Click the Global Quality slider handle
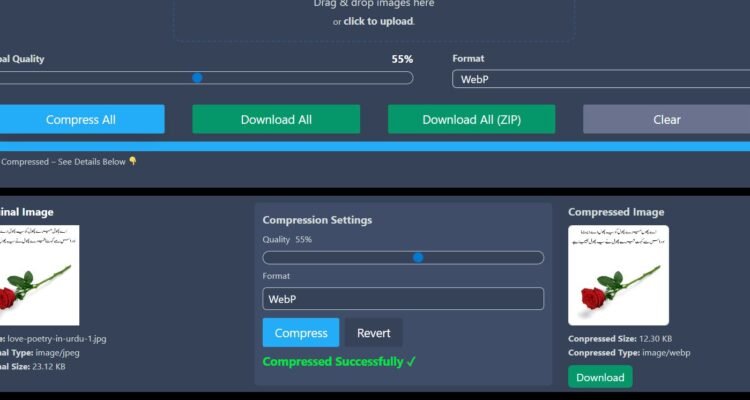The image size is (750, 400). coord(197,78)
